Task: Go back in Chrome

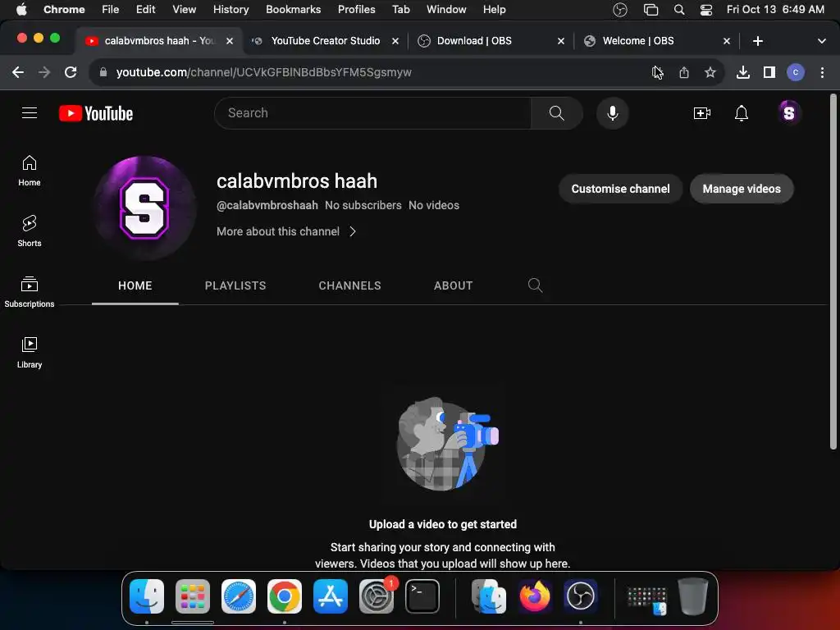Action: (18, 72)
